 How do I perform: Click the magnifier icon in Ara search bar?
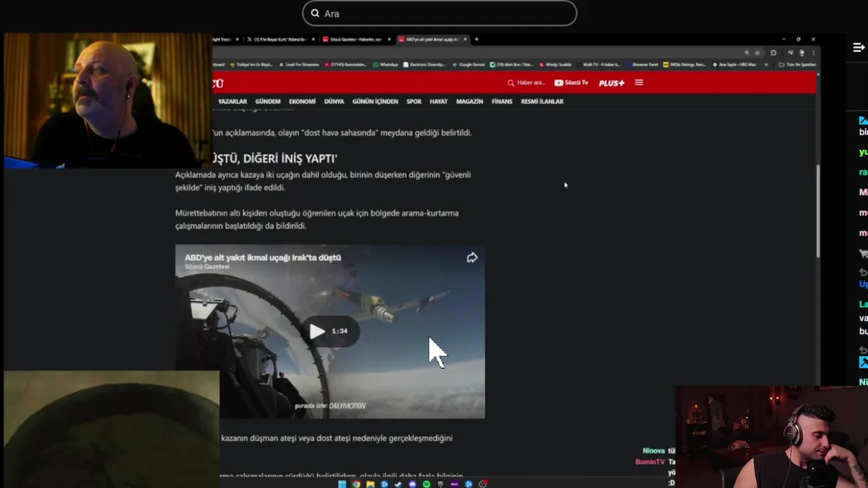pos(315,13)
